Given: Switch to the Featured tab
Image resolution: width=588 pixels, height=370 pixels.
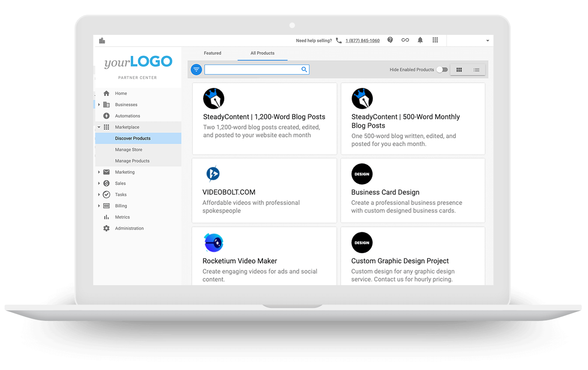Looking at the screenshot, I should 213,53.
